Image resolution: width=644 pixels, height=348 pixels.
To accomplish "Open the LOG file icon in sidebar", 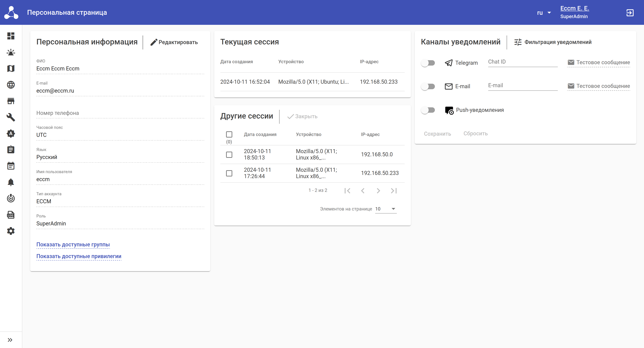I will [x=11, y=215].
